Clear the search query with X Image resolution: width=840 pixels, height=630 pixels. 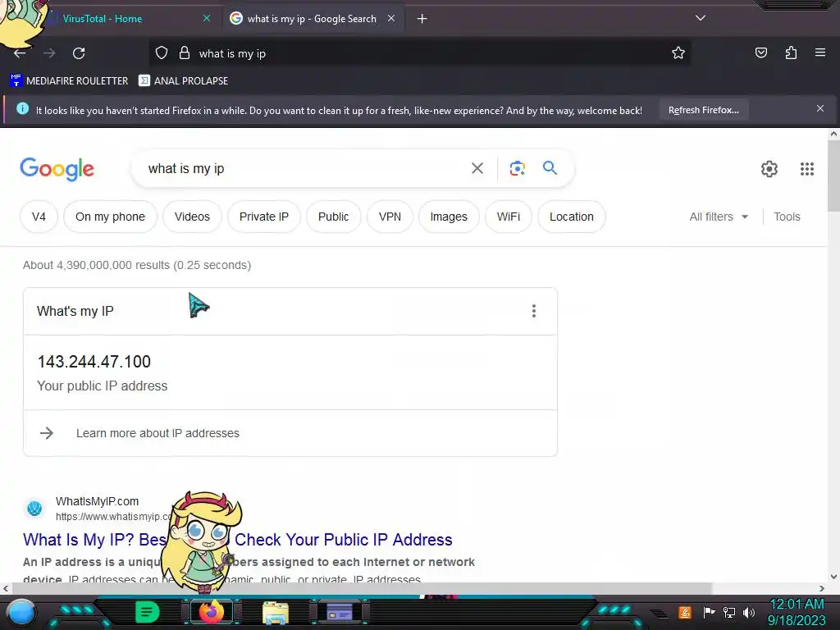pyautogui.click(x=477, y=169)
